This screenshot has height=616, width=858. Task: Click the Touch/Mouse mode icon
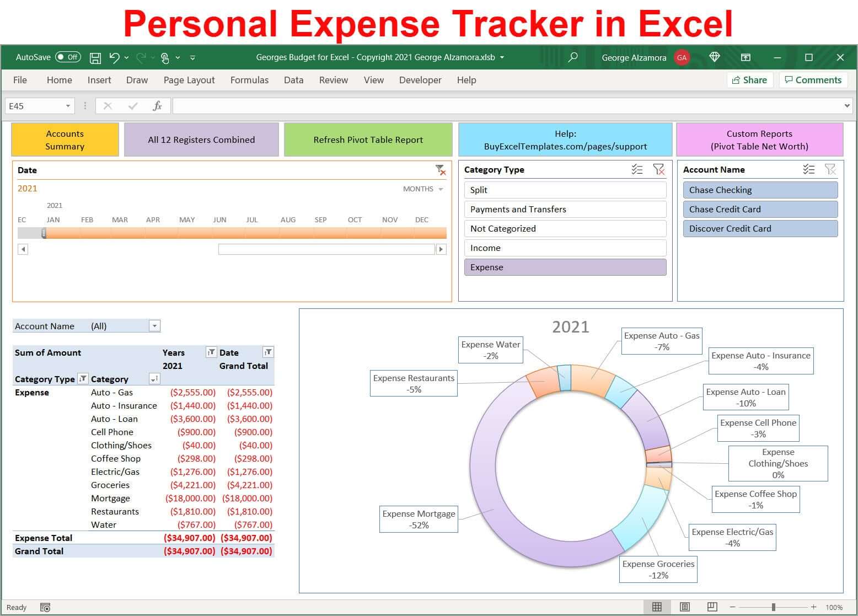pyautogui.click(x=165, y=57)
